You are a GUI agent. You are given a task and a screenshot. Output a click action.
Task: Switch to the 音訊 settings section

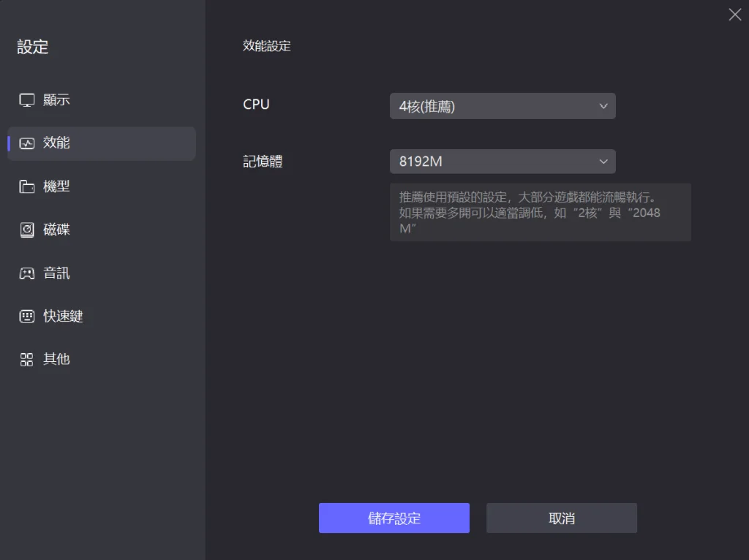(x=102, y=273)
